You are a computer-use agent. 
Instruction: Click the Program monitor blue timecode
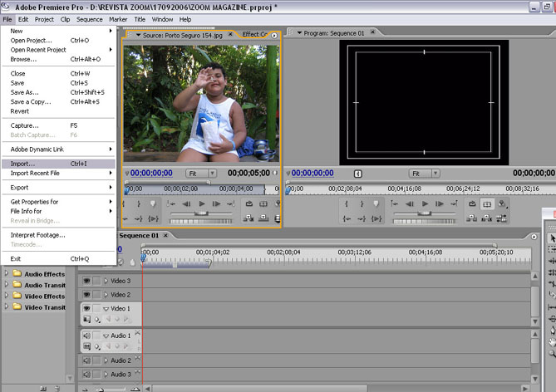coord(311,174)
